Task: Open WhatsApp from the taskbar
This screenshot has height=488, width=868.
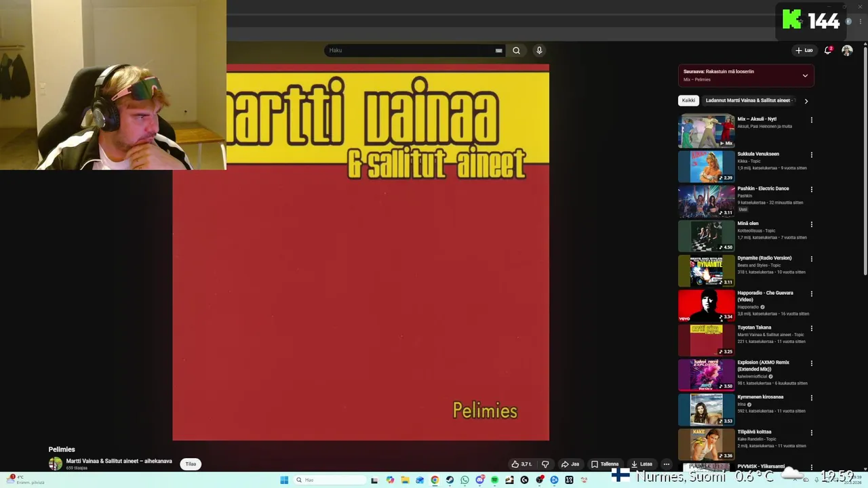Action: [465, 480]
